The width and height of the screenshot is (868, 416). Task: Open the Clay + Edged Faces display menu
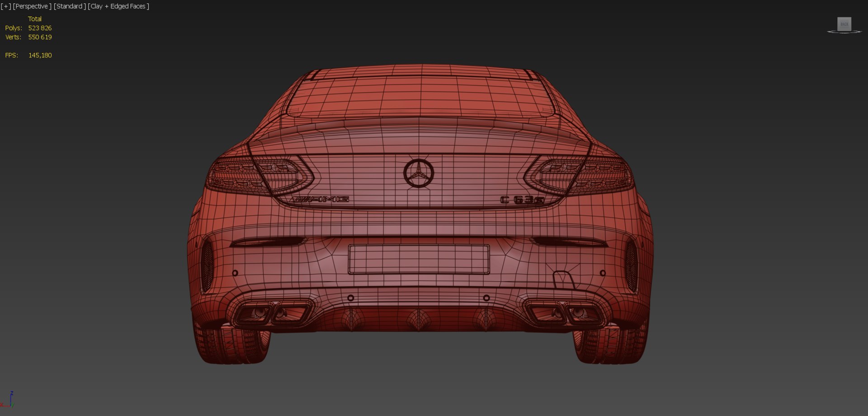118,6
